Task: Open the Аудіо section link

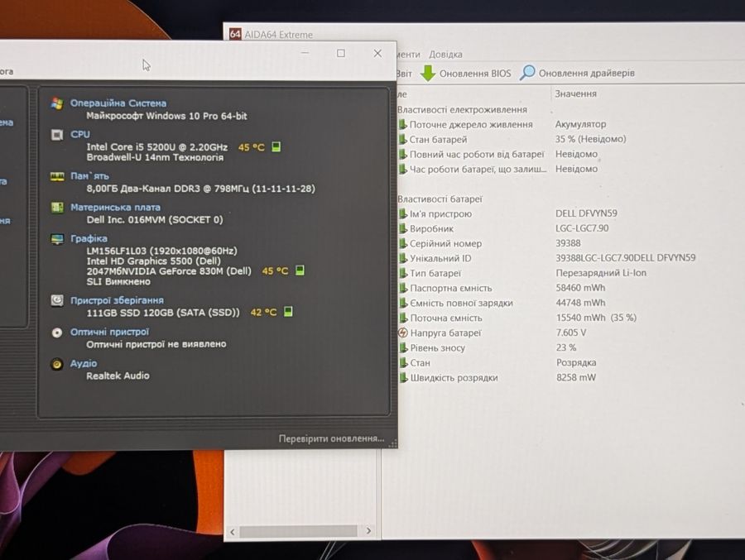Action: point(84,363)
